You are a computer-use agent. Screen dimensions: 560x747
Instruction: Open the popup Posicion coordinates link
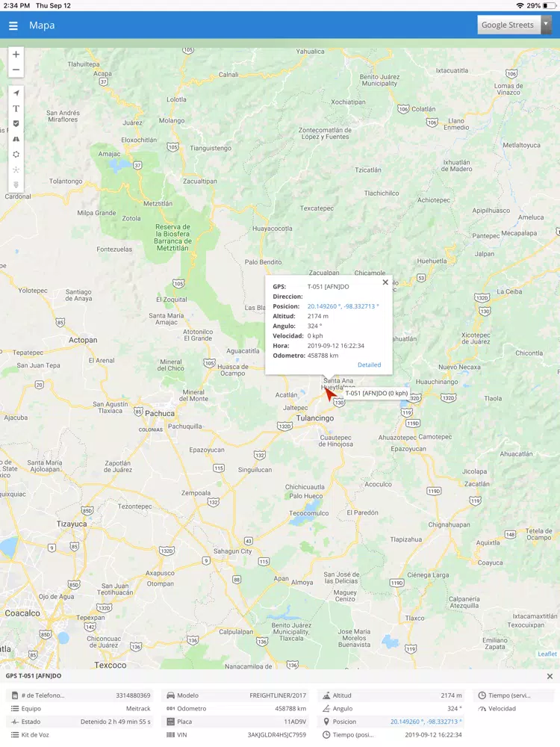[x=343, y=306]
